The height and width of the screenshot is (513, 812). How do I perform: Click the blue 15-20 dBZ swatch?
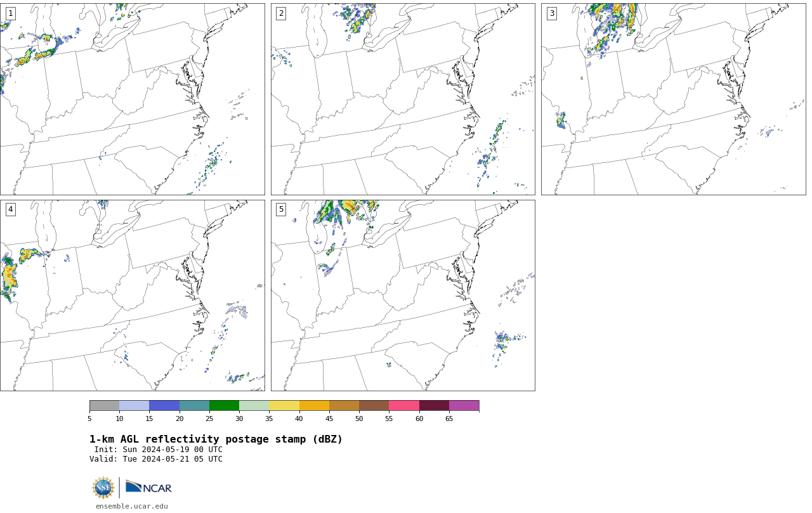coord(164,406)
